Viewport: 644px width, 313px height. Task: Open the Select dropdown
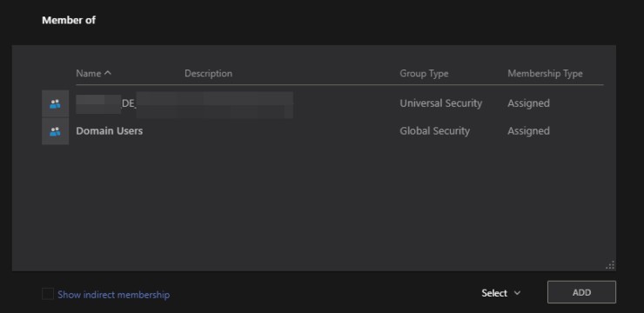[x=501, y=293]
